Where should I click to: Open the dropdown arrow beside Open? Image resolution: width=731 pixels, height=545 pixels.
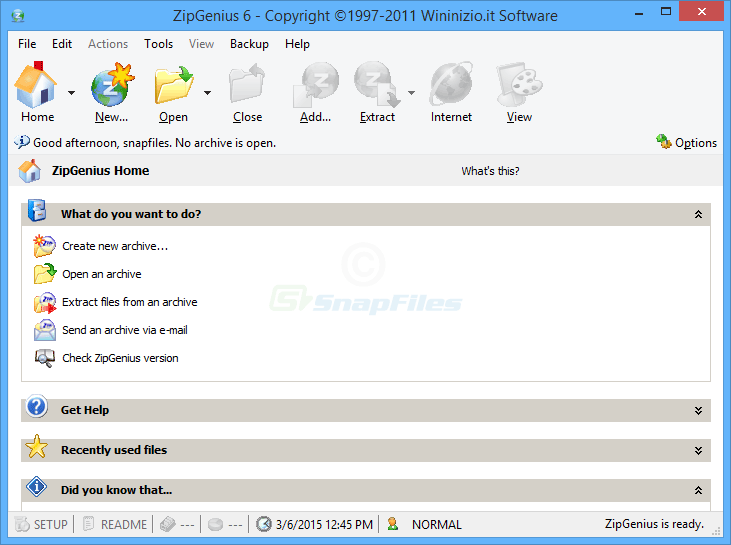[207, 93]
